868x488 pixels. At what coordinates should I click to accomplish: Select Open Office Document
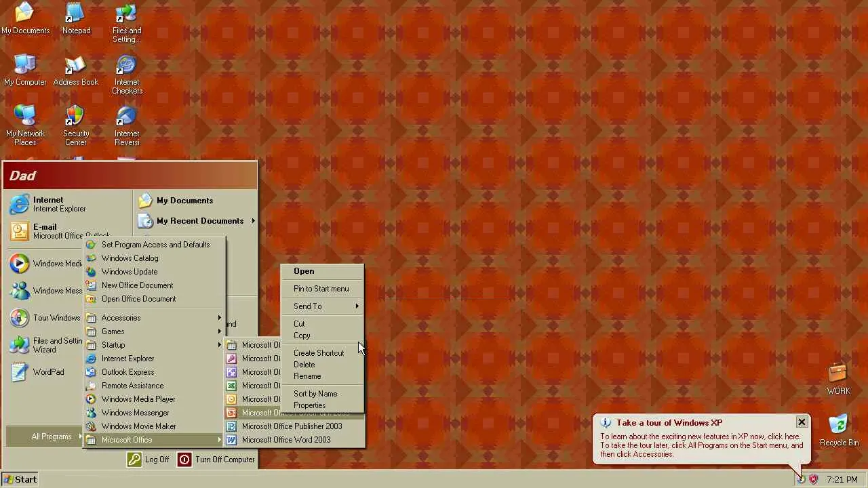tap(154, 299)
